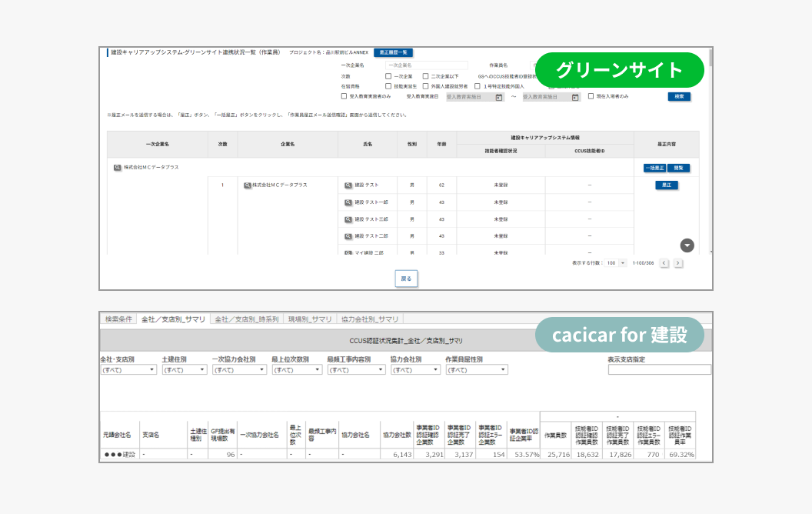Image resolution: width=812 pixels, height=514 pixels.
Task: Click the magnifier icon for 建設 テスト三郎
Action: coord(348,220)
